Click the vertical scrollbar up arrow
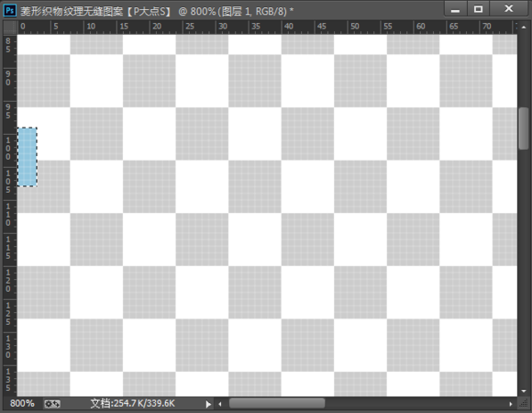This screenshot has height=413, width=532. tap(524, 27)
